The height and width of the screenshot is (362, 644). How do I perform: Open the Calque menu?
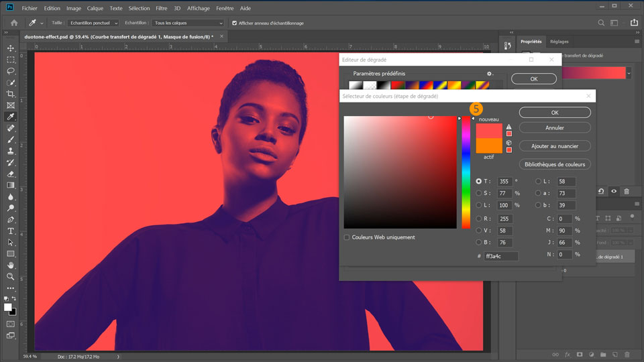pos(95,8)
